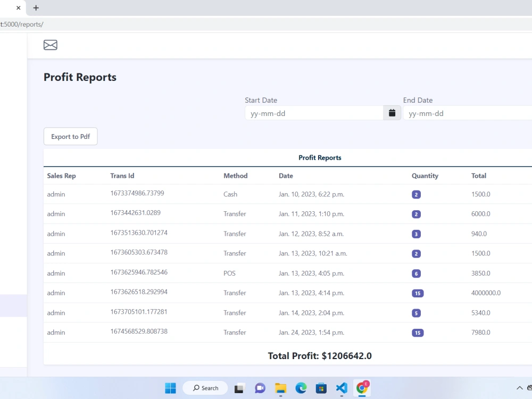The width and height of the screenshot is (532, 399).
Task: Open Microsoft Store from the taskbar
Action: pyautogui.click(x=321, y=388)
